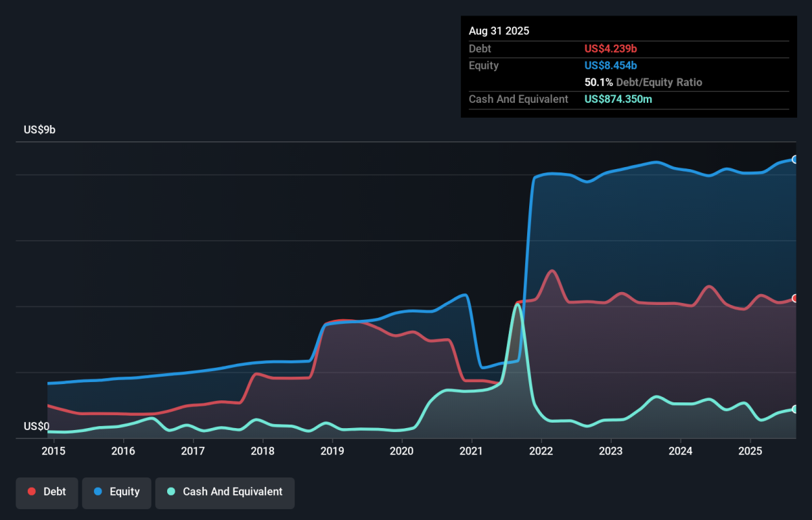
Task: Click the US$9b y-axis label
Action: tap(39, 130)
